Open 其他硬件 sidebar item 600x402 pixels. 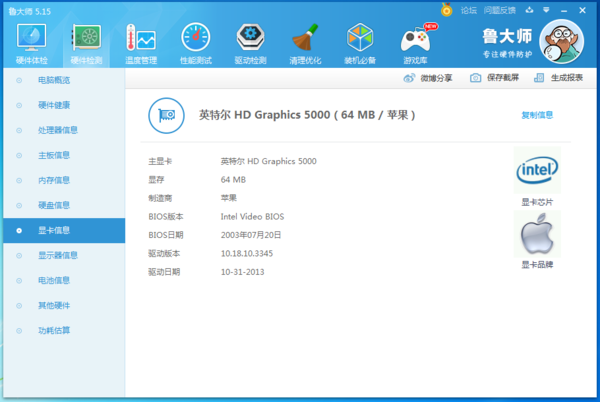64,306
